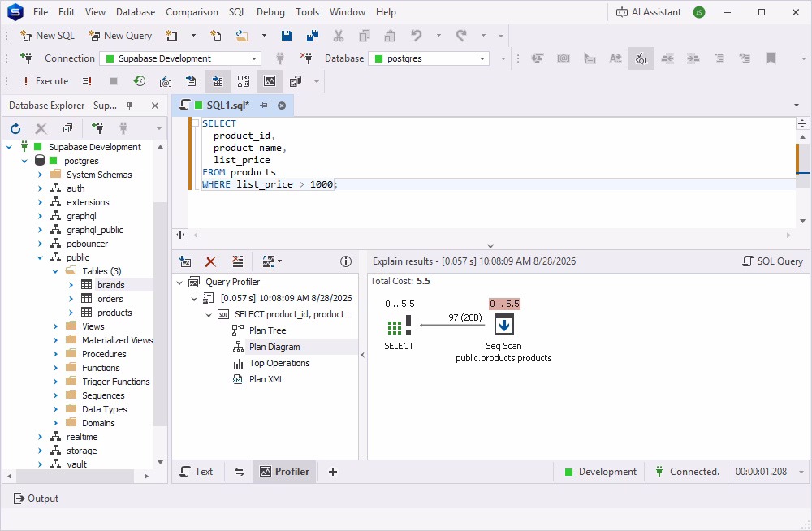Open the Database menu
812x531 pixels.
click(136, 12)
